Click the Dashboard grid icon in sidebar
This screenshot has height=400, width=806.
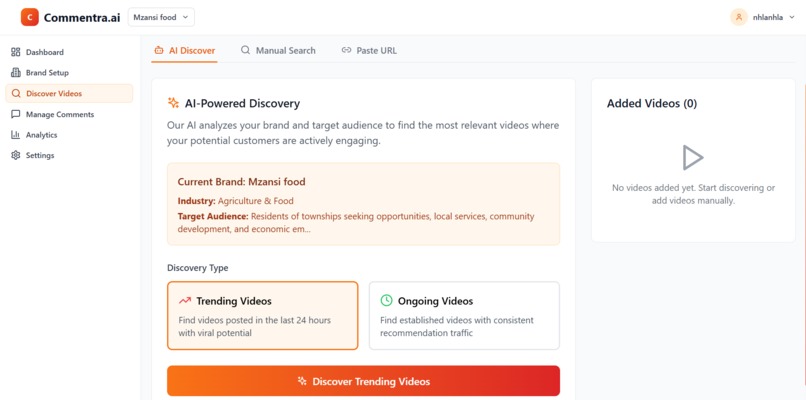click(15, 52)
